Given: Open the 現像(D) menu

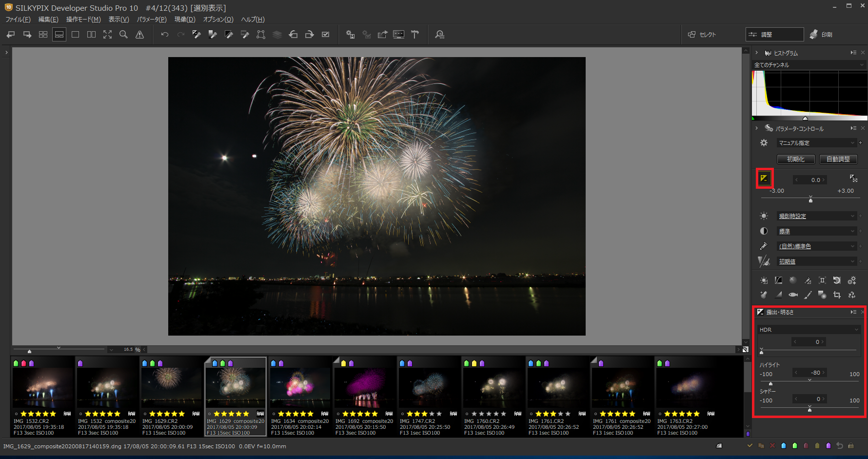Looking at the screenshot, I should click(185, 20).
